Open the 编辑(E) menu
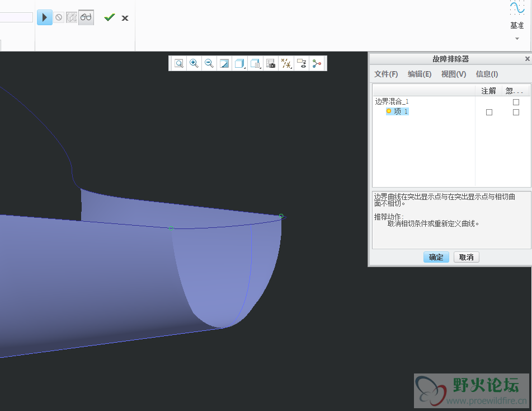This screenshot has height=411, width=532. (420, 74)
